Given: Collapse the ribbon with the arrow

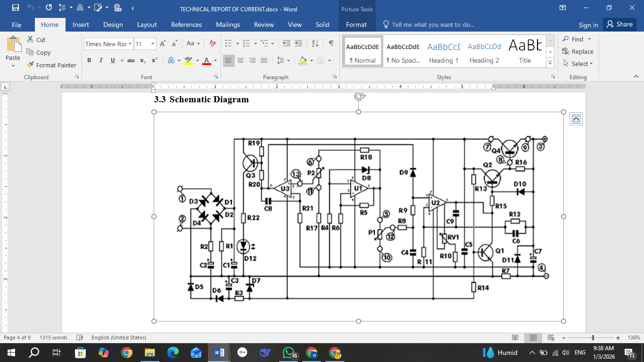Looking at the screenshot, I should click(x=636, y=76).
